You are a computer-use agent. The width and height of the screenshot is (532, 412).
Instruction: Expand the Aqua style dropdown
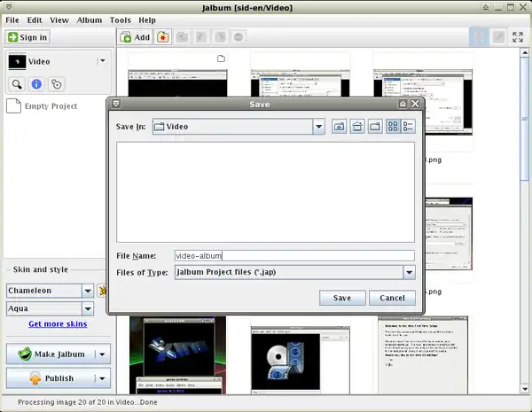88,308
